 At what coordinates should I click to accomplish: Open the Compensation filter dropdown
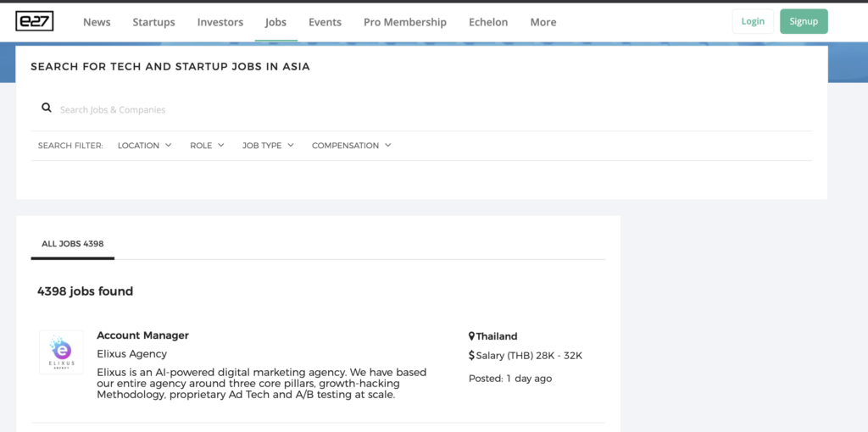[352, 146]
